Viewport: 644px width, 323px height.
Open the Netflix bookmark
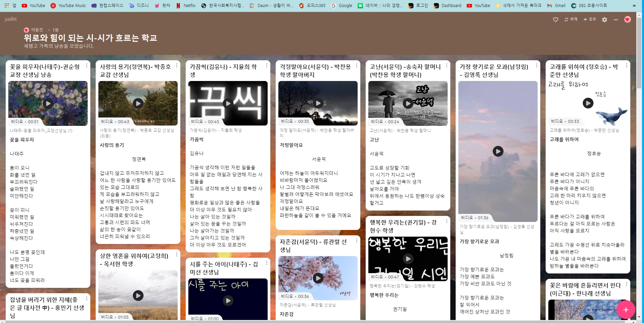tap(186, 5)
